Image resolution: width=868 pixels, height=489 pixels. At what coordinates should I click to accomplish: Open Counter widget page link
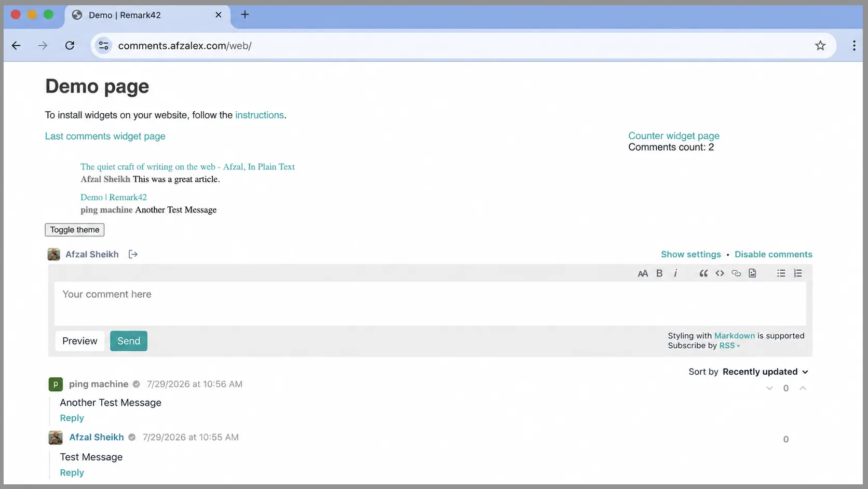pos(674,136)
